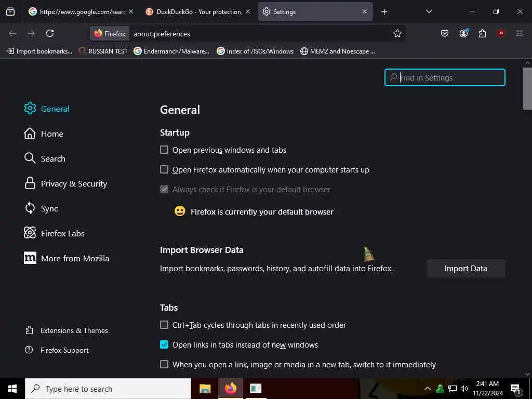Image resolution: width=532 pixels, height=399 pixels.
Task: Reload the current page
Action: (50, 33)
